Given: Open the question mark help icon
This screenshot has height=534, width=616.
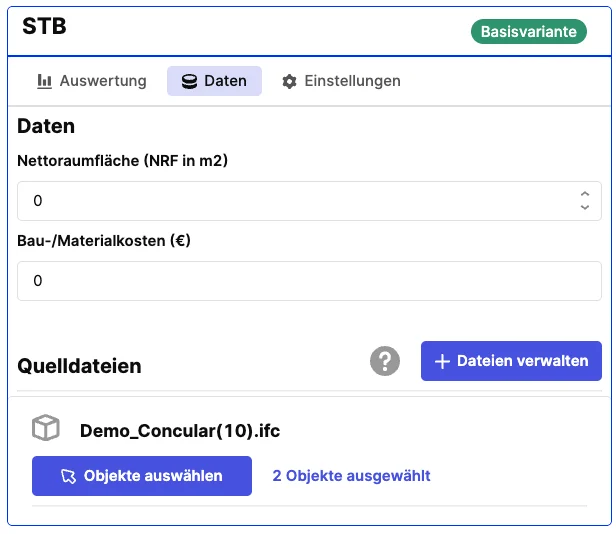Looking at the screenshot, I should 385,361.
